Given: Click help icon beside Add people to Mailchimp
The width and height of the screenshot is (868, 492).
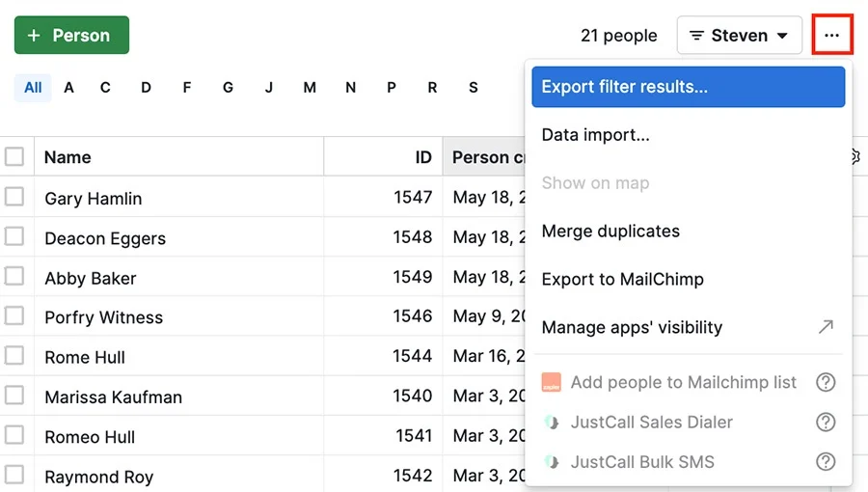Looking at the screenshot, I should coord(826,383).
